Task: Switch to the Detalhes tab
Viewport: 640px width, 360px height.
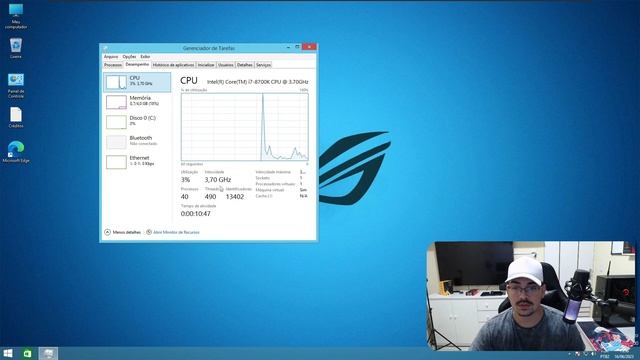Action: 244,65
